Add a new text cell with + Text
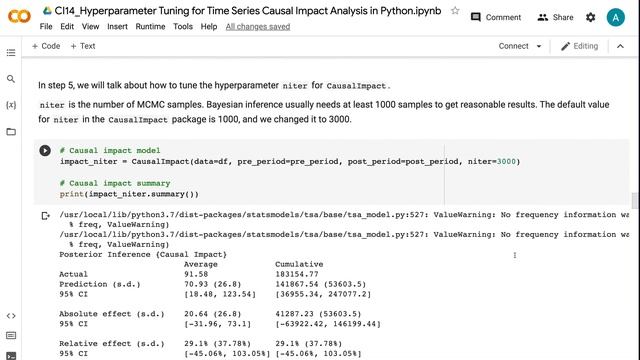This screenshot has height=360, width=640. 83,46
